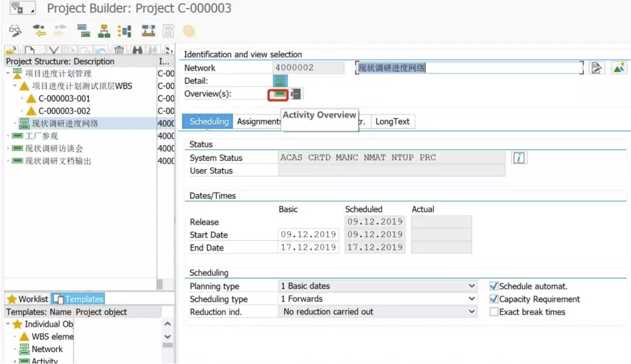This screenshot has width=631, height=364.
Task: Click the Display/Change glasses-and-pencil icon
Action: click(x=15, y=31)
